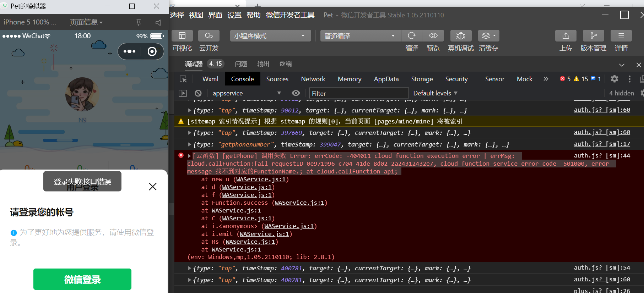The width and height of the screenshot is (644, 293).
Task: Start 真机调试 with the bug icon
Action: tap(461, 35)
